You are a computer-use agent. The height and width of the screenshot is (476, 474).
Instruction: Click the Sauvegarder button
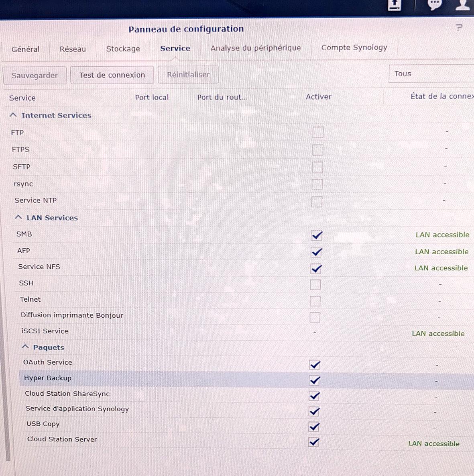click(35, 75)
